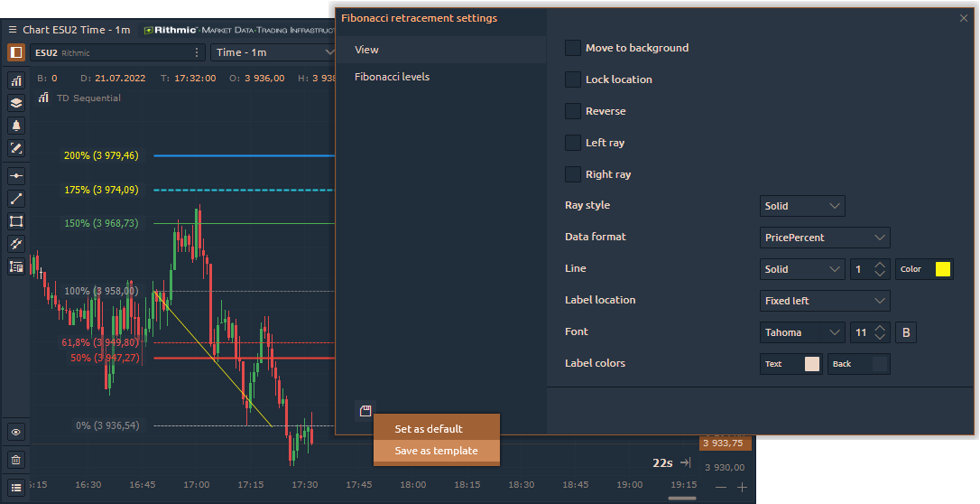Open the alerts bell icon
Viewport: 980px width, 504px height.
click(x=16, y=126)
